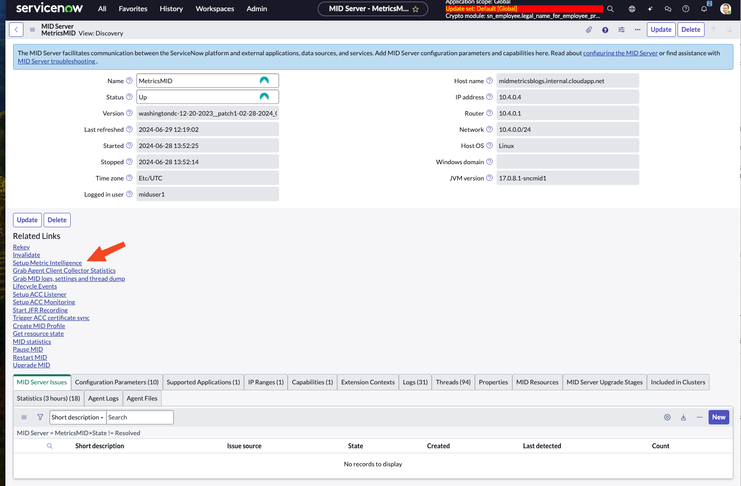Click the header Update button

661,29
